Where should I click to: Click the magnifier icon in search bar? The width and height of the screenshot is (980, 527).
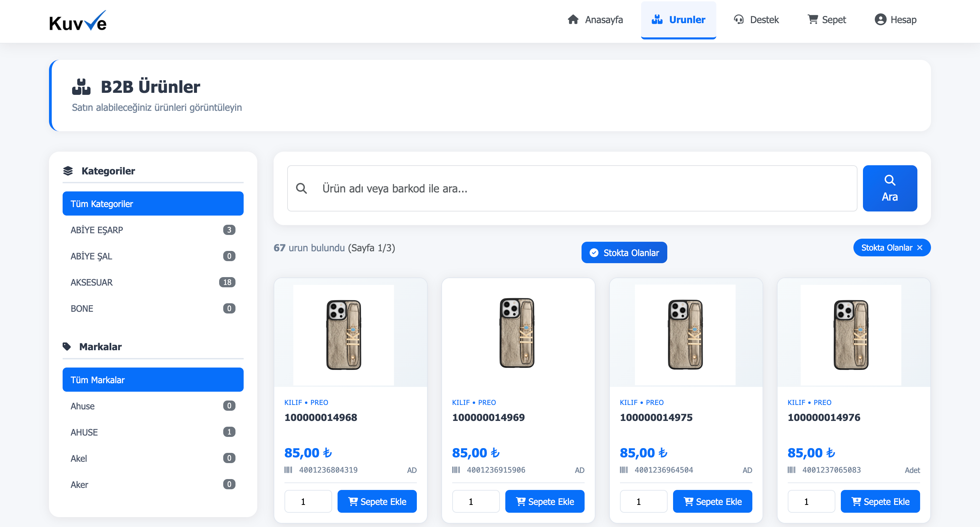(x=302, y=188)
